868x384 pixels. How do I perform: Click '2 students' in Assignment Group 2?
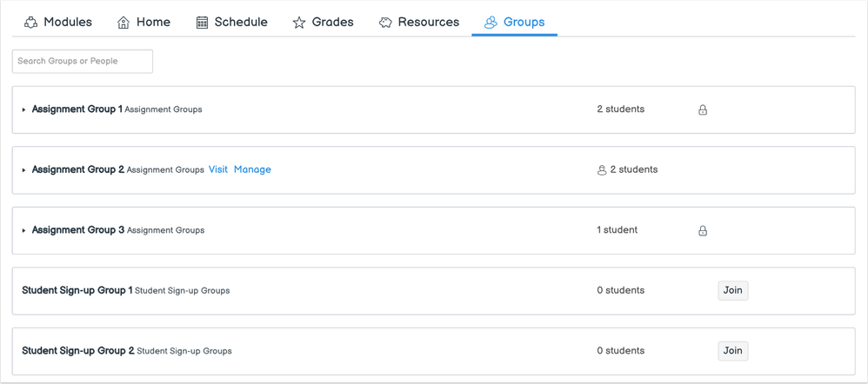click(x=634, y=169)
